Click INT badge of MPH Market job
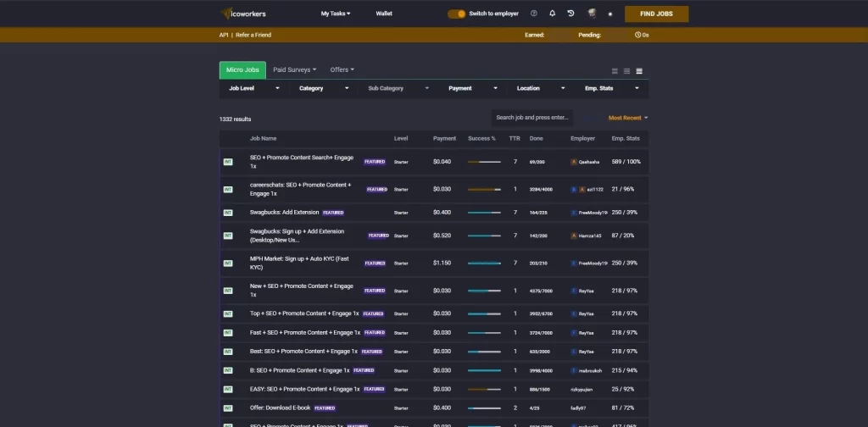Image resolution: width=868 pixels, height=427 pixels. point(228,263)
